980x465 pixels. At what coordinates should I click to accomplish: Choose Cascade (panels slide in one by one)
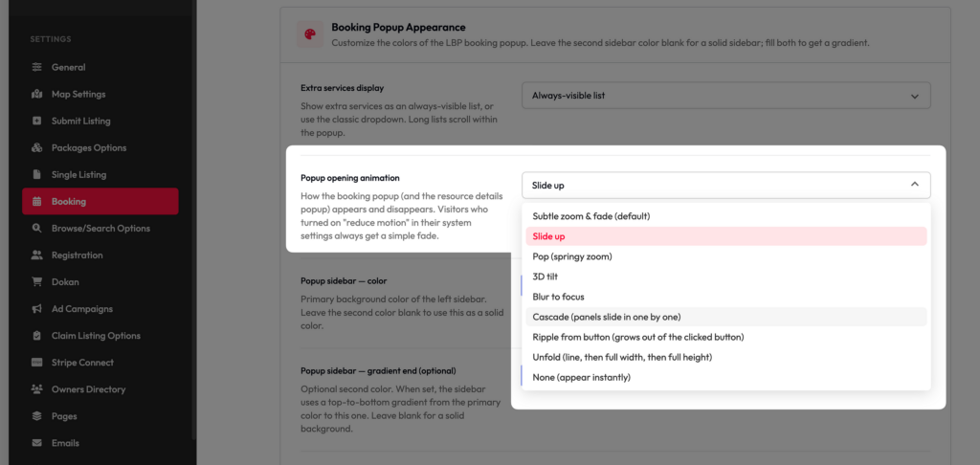click(x=726, y=317)
